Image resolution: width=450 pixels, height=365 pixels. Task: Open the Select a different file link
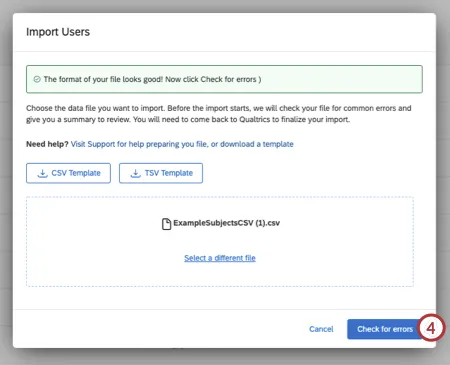click(220, 258)
